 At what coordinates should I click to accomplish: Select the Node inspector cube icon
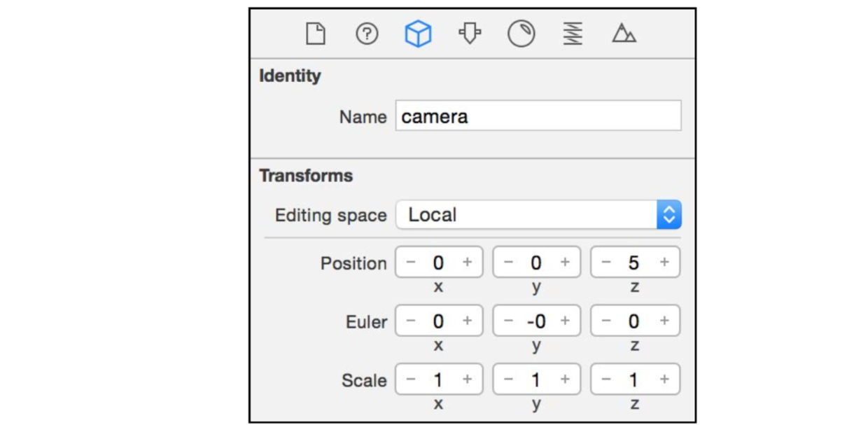tap(418, 34)
